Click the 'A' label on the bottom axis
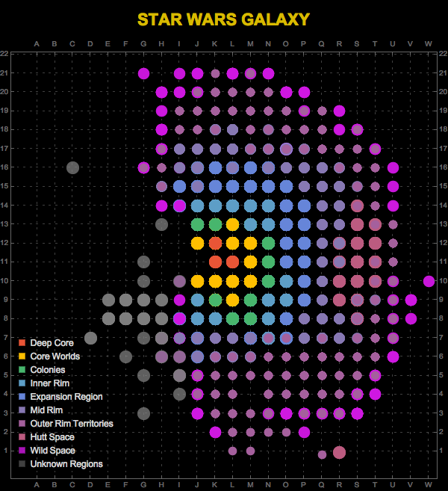448x491 pixels. point(37,485)
